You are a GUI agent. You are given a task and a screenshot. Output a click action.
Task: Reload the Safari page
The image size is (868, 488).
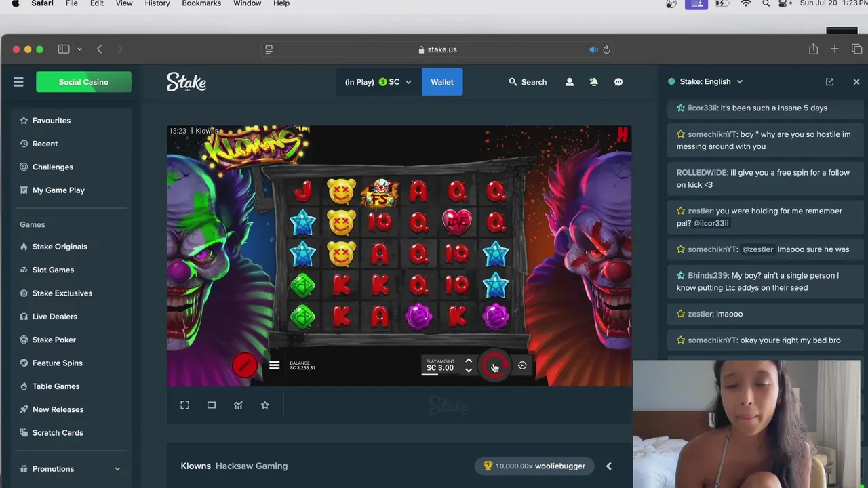(x=606, y=49)
